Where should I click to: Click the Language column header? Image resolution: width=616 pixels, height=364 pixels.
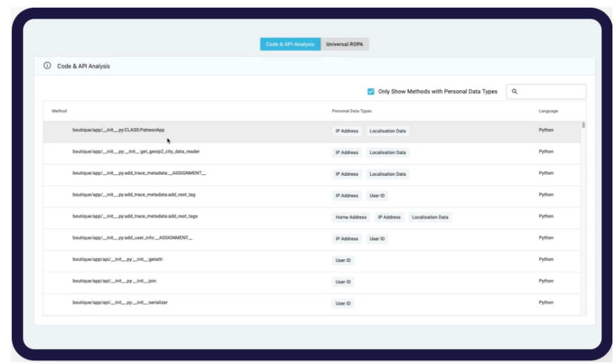[548, 111]
